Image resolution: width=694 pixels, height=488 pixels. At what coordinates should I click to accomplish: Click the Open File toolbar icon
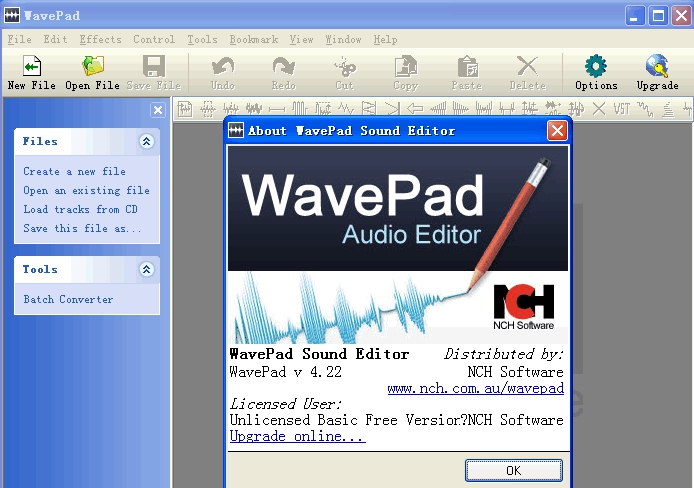coord(93,66)
